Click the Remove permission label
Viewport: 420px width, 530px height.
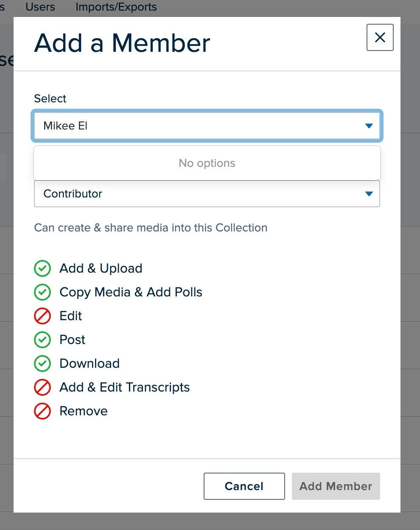click(84, 411)
